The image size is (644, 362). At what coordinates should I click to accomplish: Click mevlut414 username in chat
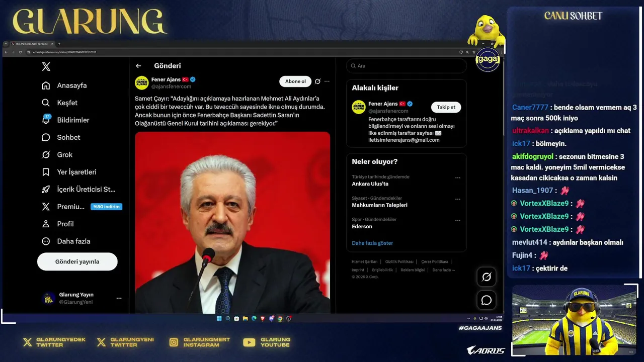pyautogui.click(x=530, y=242)
